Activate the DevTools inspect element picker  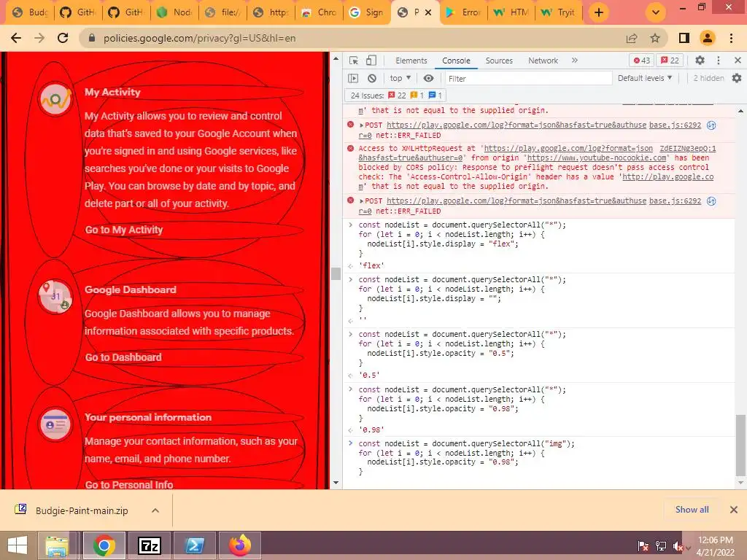pos(354,61)
